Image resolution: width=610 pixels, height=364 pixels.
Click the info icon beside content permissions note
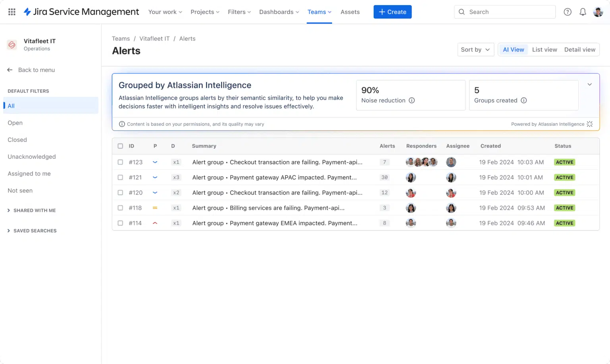tap(122, 124)
